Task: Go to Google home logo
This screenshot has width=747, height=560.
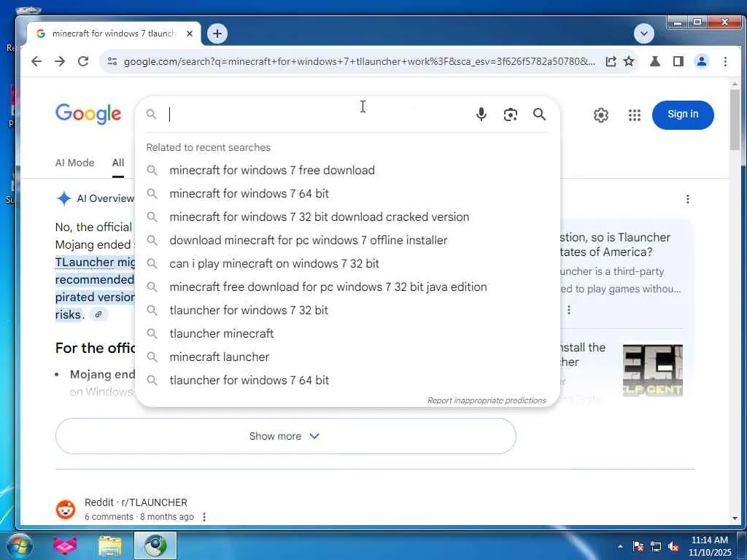Action: pos(88,114)
